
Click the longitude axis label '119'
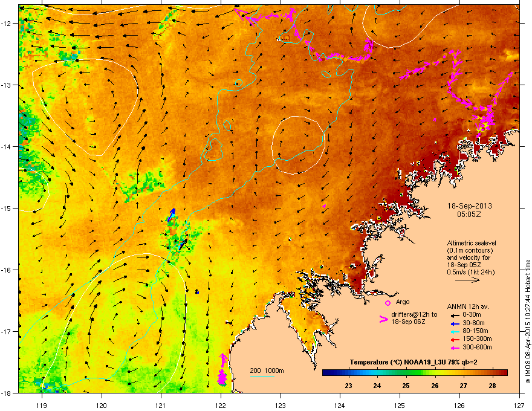click(x=42, y=405)
